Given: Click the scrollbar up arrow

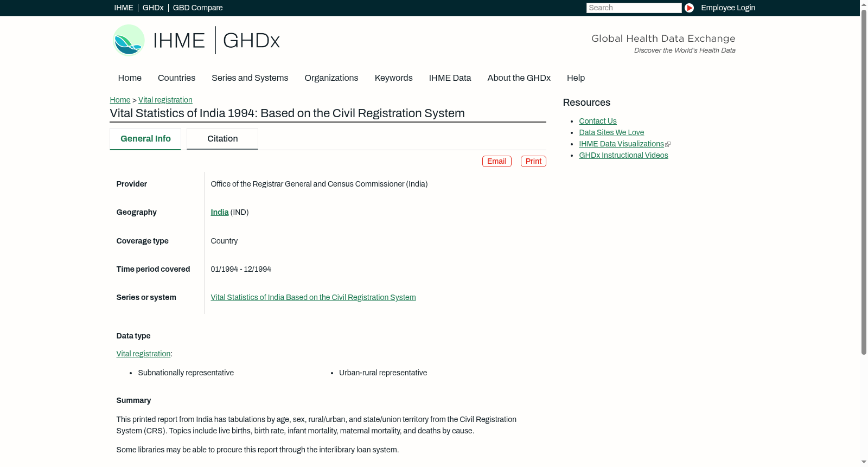Looking at the screenshot, I should [x=864, y=4].
